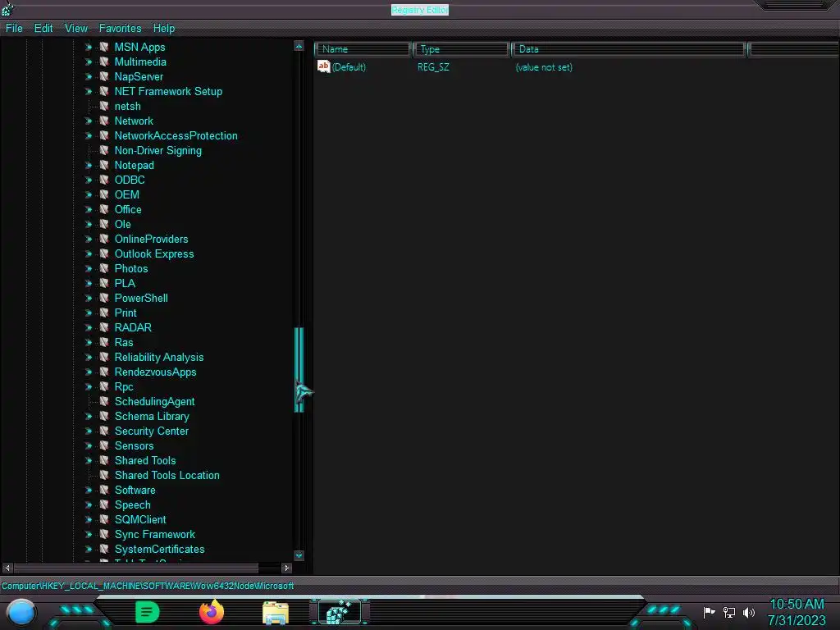Click the Ole folder icon

(104, 225)
